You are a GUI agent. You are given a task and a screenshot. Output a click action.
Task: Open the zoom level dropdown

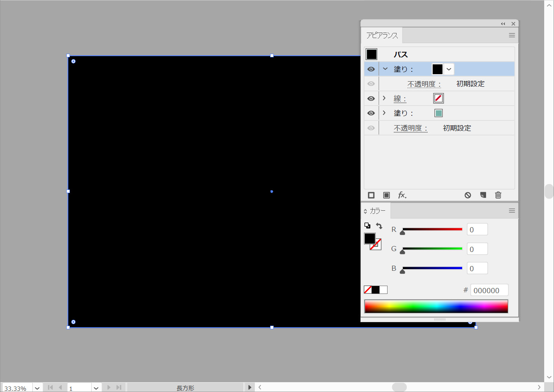coord(37,388)
